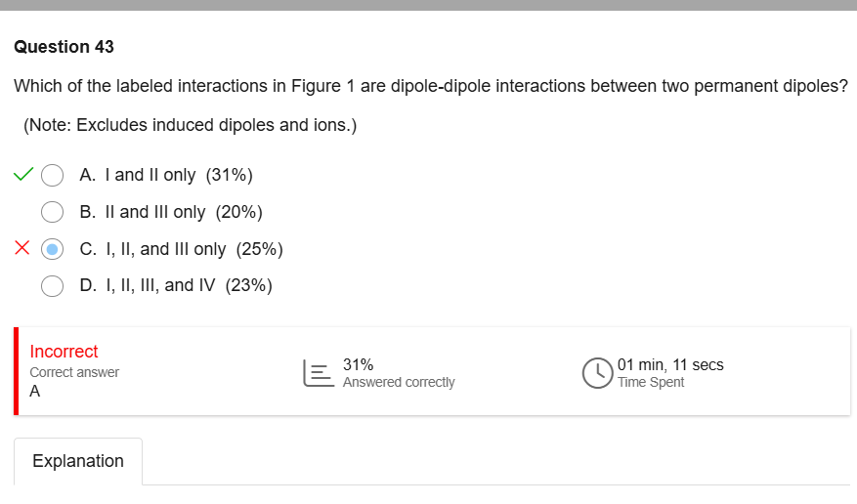Select the filled radio button for option C
This screenshot has width=857, height=504.
point(53,249)
